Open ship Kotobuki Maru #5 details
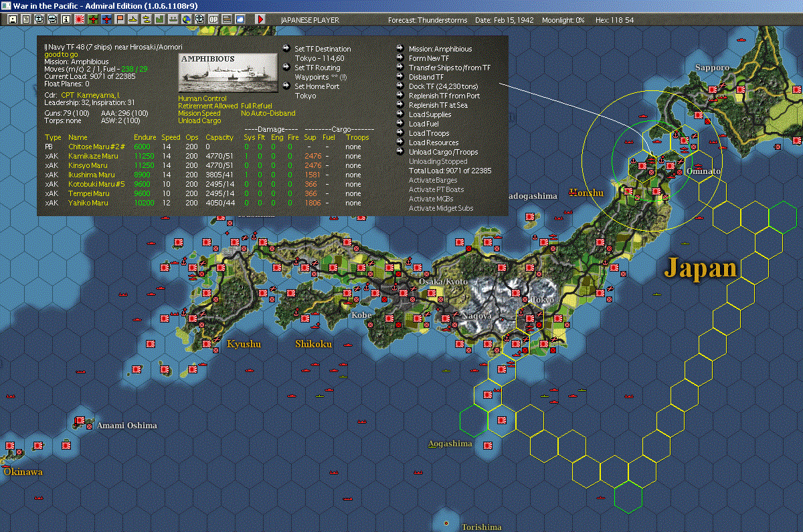The width and height of the screenshot is (803, 532). click(97, 184)
